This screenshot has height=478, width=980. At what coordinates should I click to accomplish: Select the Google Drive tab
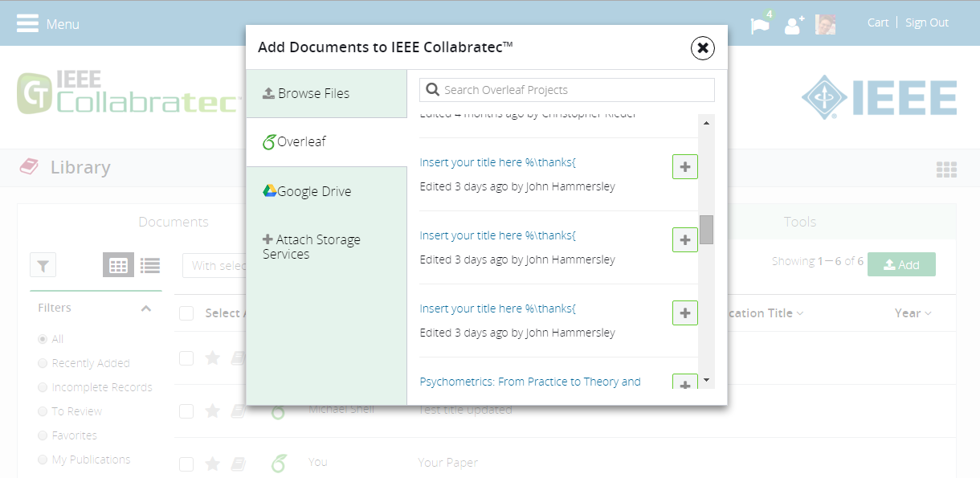tap(313, 191)
